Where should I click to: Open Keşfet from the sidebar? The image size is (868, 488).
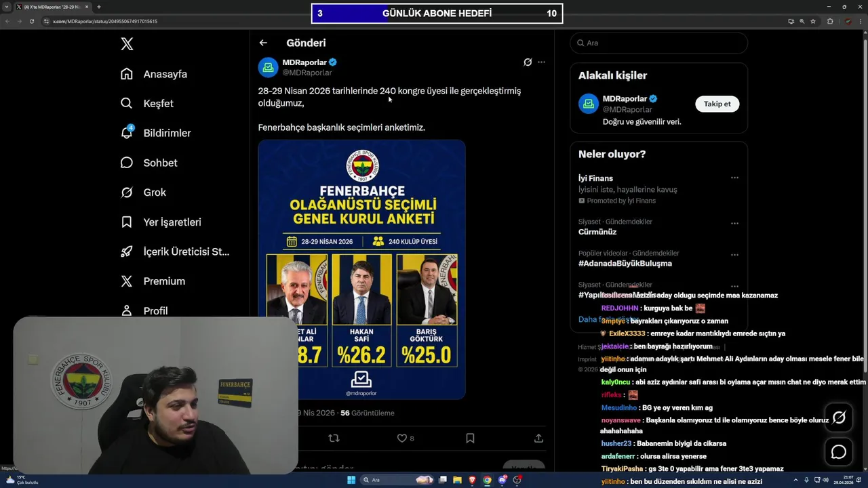pyautogui.click(x=147, y=104)
